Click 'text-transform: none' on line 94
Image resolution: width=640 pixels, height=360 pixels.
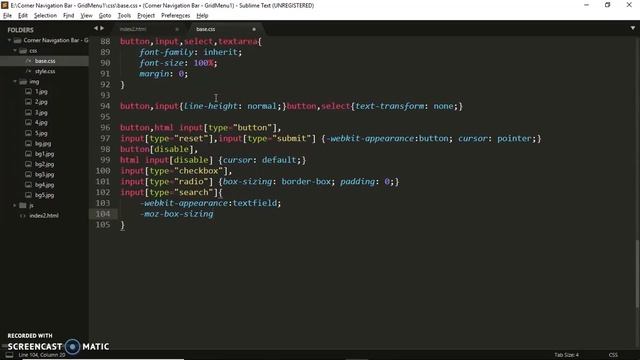(x=404, y=106)
